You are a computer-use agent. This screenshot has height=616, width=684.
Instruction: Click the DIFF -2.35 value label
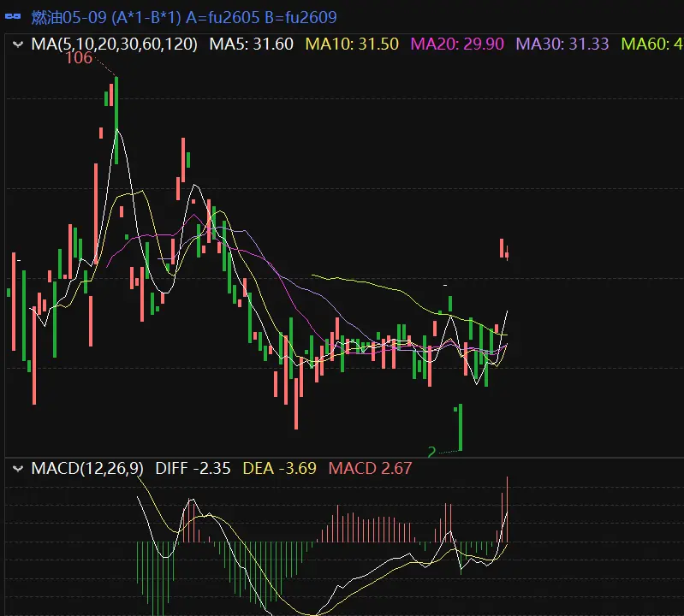pyautogui.click(x=193, y=468)
